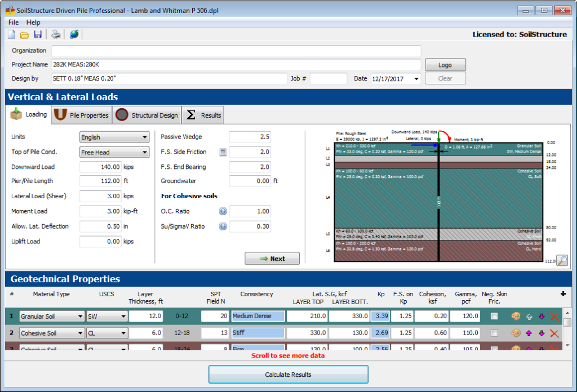Move layer 1 up with grey arrow
This screenshot has height=392, width=577.
[x=529, y=317]
